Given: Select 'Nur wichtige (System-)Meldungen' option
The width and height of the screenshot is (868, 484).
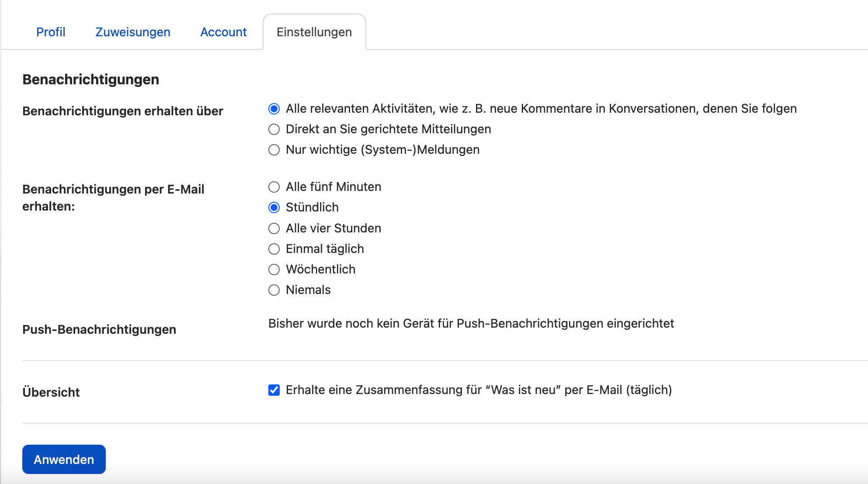Looking at the screenshot, I should 274,150.
